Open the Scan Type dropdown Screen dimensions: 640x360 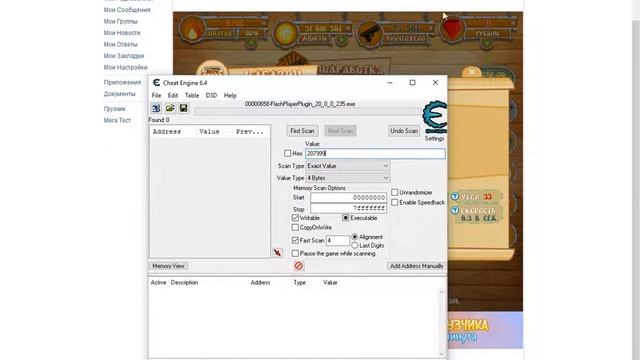(348, 166)
